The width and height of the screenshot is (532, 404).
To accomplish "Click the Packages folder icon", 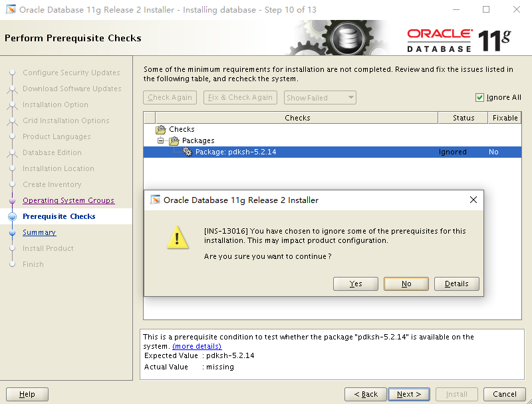I will point(174,140).
